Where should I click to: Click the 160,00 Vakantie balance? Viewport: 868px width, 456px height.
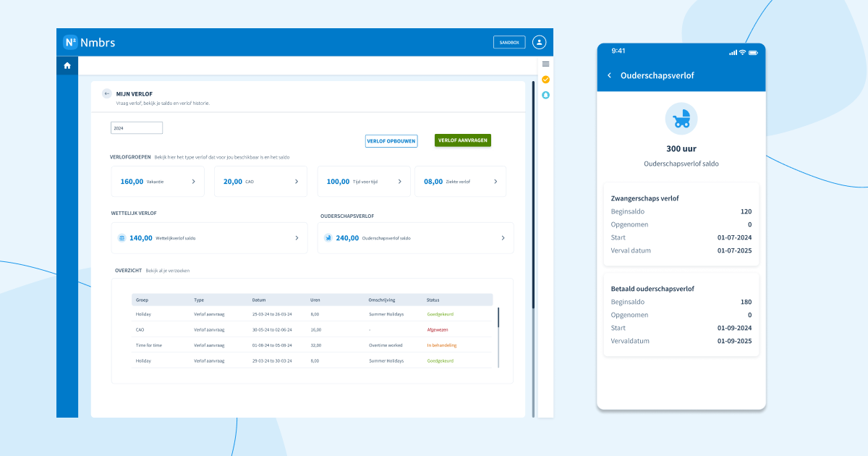[x=132, y=182]
